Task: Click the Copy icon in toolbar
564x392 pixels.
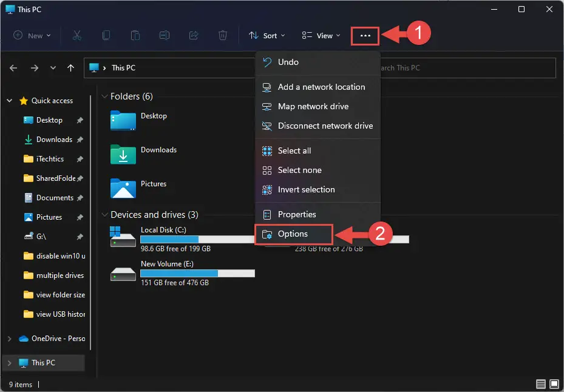Action: pyautogui.click(x=106, y=36)
